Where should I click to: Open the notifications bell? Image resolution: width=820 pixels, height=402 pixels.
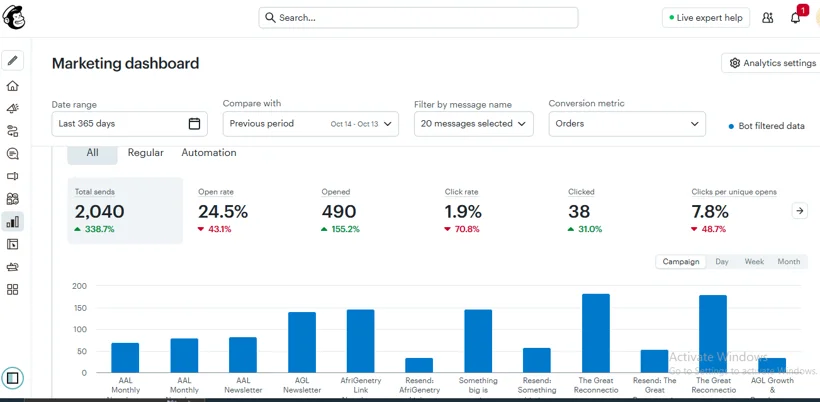[x=795, y=18]
